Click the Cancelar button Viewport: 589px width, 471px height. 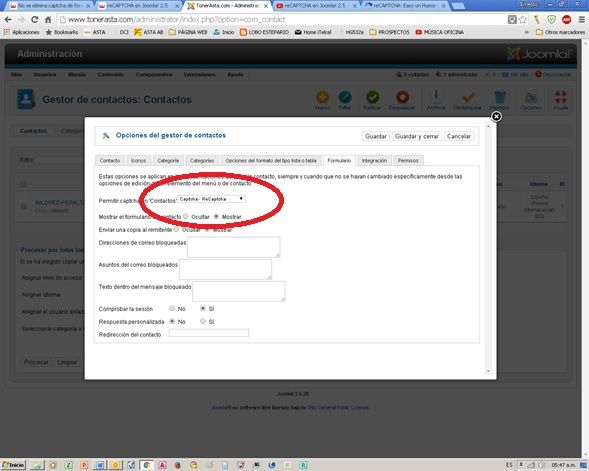click(x=459, y=136)
